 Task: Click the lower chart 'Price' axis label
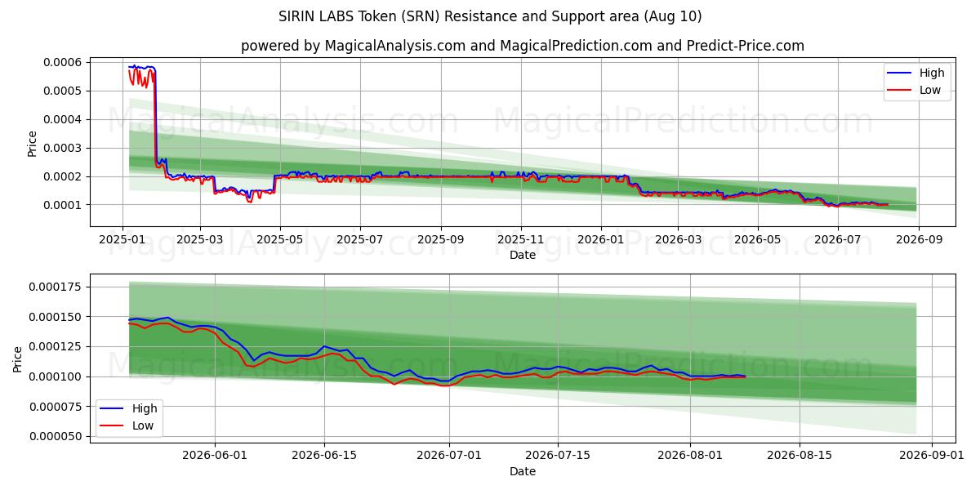18,359
